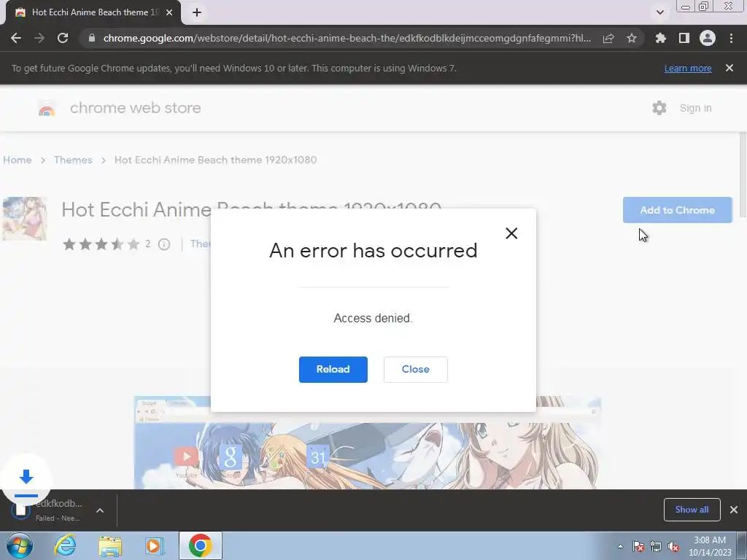
Task: Open a new tab with the plus button
Action: coord(197,12)
